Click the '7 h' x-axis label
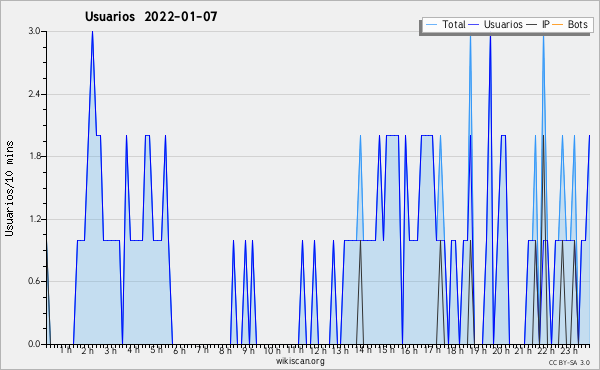Viewport: 600px width, 370px height. click(x=202, y=350)
